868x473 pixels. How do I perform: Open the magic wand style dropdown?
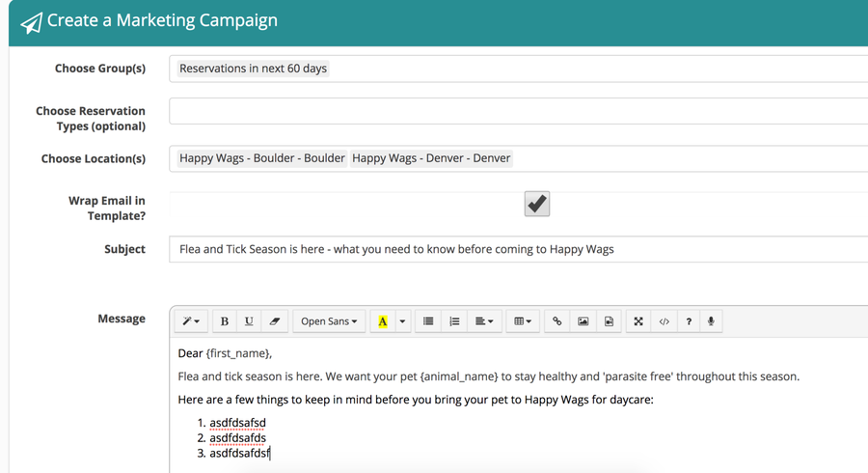(x=191, y=321)
